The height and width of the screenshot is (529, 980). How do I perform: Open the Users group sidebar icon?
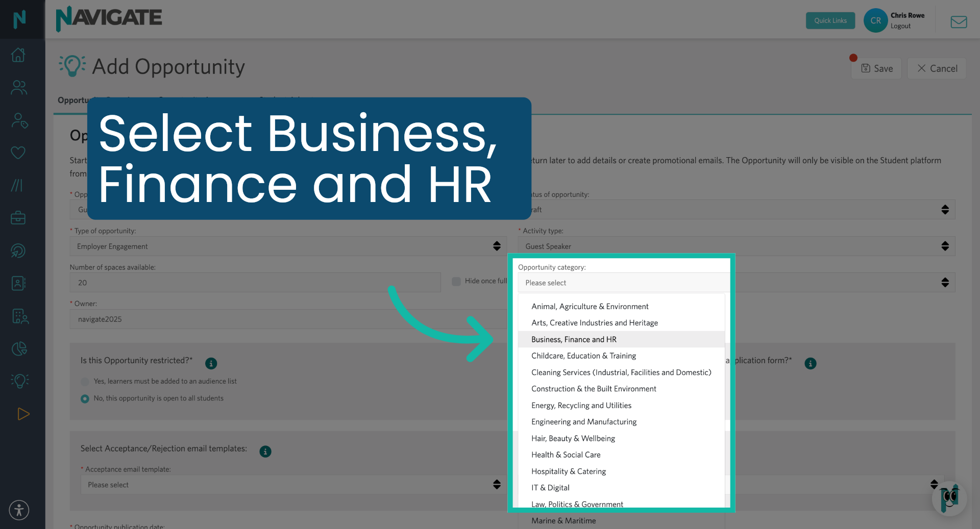(x=19, y=87)
